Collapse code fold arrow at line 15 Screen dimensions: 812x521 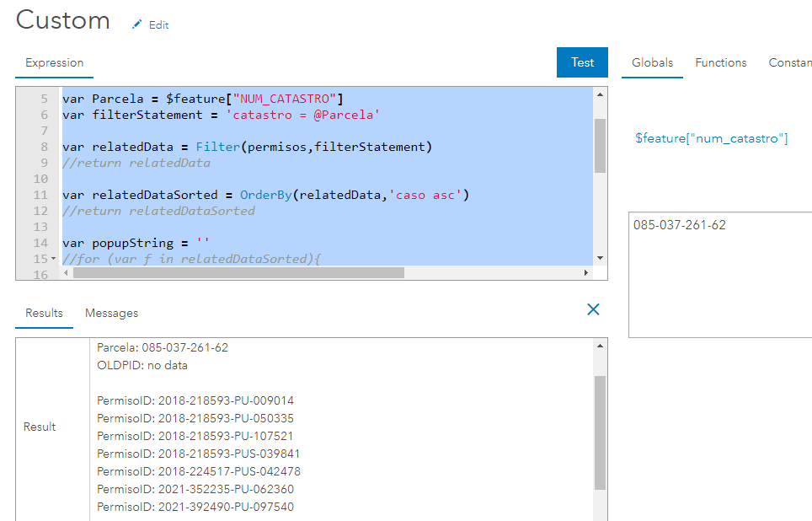pos(53,259)
